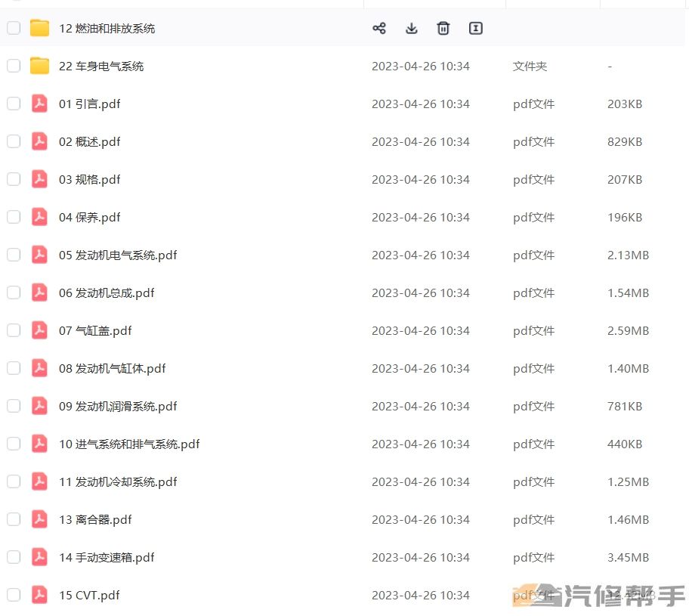Open folder icon of 12 燃油和排放系统
The height and width of the screenshot is (616, 689).
click(x=39, y=28)
